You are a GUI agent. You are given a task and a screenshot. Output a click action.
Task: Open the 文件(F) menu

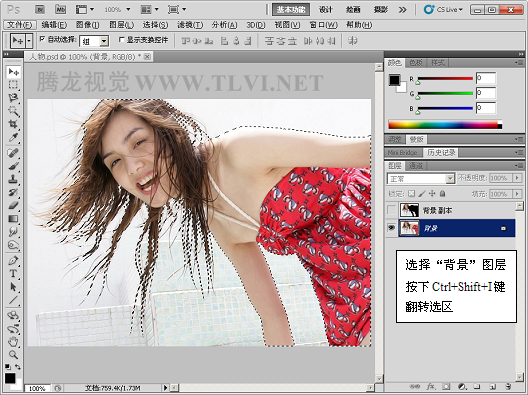coord(20,25)
